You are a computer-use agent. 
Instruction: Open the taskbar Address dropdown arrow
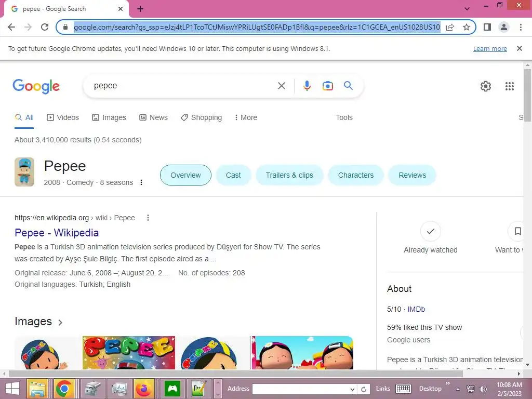tap(352, 389)
